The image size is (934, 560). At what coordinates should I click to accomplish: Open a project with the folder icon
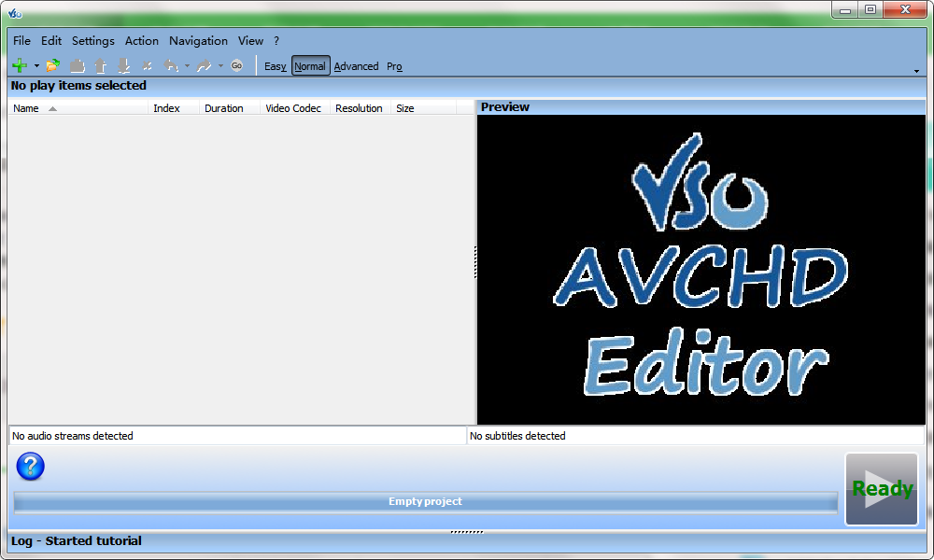53,65
